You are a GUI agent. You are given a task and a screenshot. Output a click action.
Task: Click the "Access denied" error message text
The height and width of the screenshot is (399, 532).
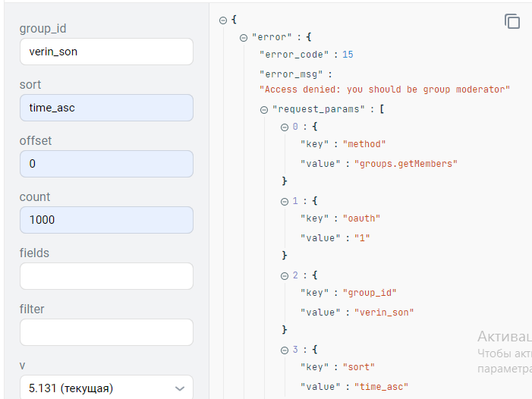pyautogui.click(x=385, y=90)
